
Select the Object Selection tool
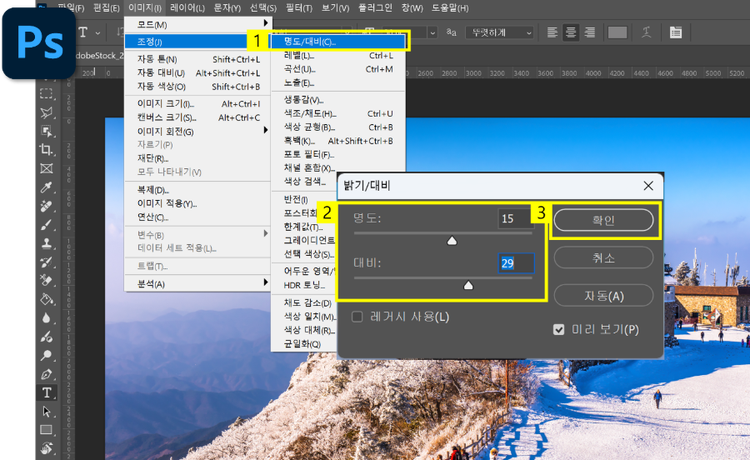[46, 131]
